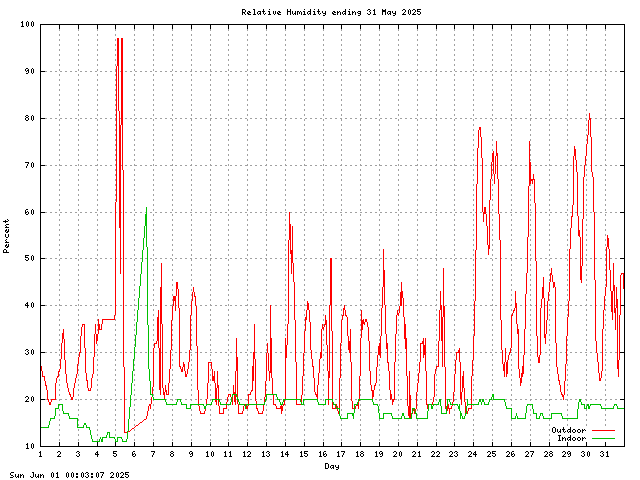Click the chart title "Relative Humidity ending 31 May 2025"
This screenshot has height=480, width=640.
331,12
